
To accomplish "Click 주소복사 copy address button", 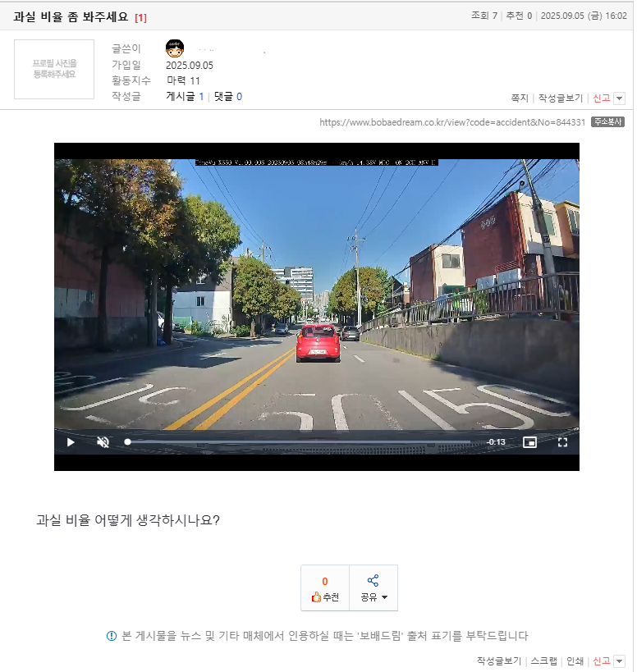I will coord(607,121).
